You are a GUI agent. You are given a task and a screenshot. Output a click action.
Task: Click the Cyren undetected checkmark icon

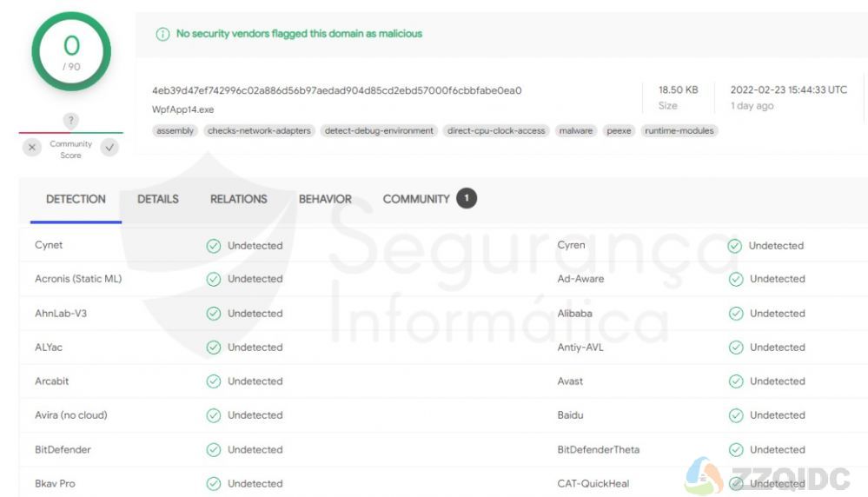pyautogui.click(x=734, y=246)
